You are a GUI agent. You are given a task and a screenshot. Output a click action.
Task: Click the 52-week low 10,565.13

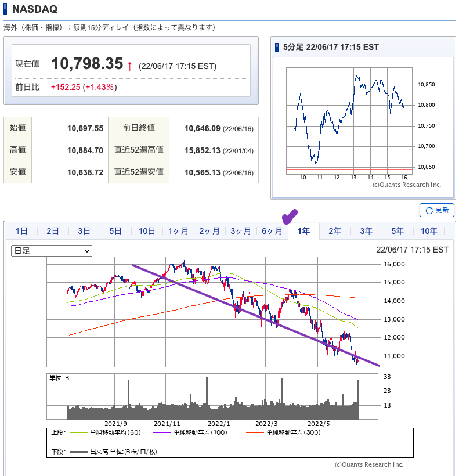(x=203, y=173)
